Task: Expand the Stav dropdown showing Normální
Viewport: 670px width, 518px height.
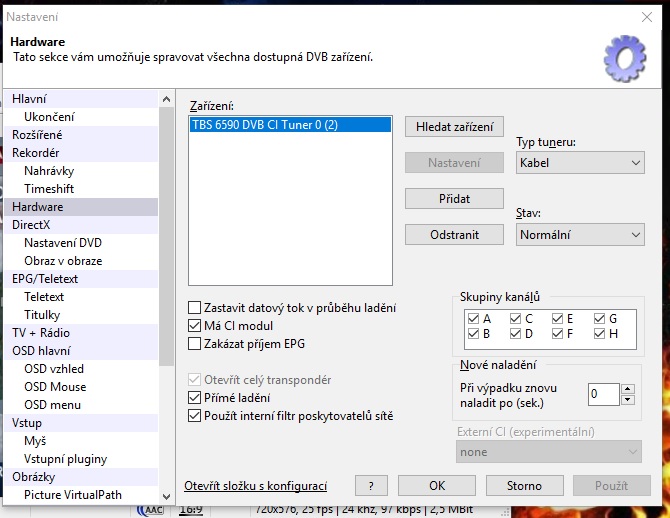Action: [x=580, y=234]
